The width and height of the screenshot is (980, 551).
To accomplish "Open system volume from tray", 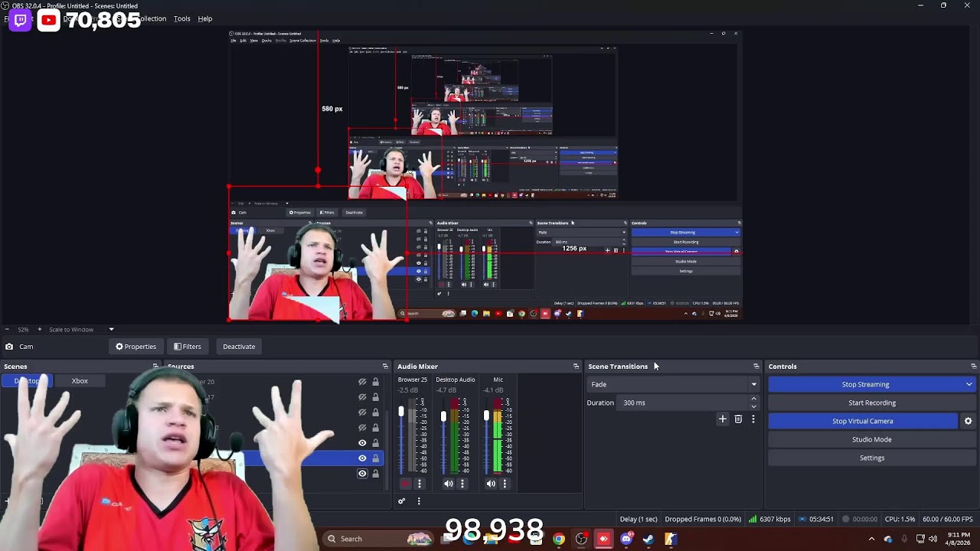I will click(933, 539).
